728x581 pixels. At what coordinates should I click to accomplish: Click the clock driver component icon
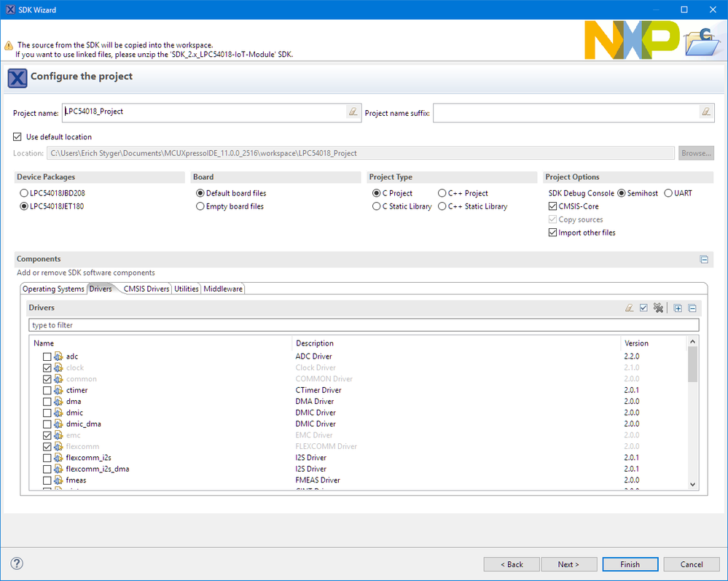[x=58, y=367]
